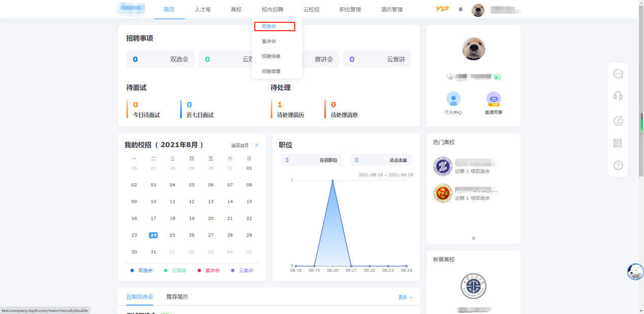This screenshot has width=644, height=314.
Task: Open 个人中心 personal center icon
Action: pos(453,99)
